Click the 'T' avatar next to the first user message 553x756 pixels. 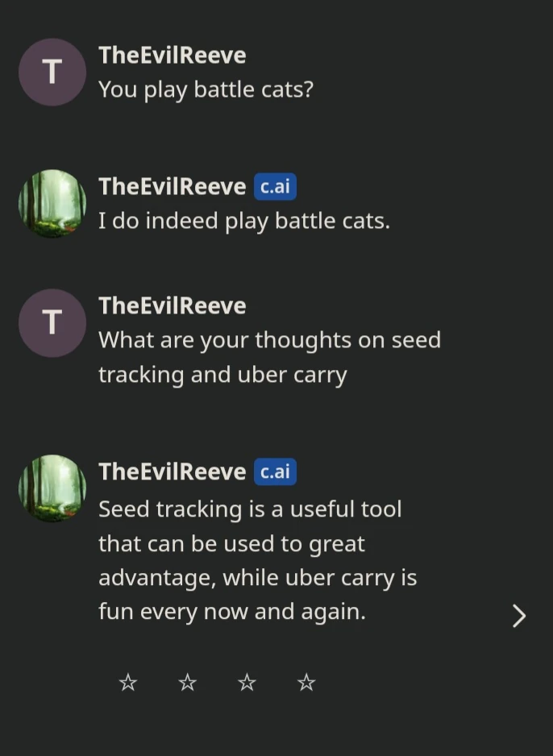point(52,72)
